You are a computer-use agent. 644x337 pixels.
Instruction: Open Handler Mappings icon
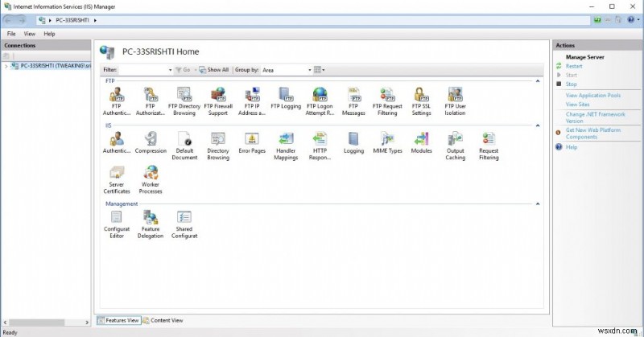(286, 146)
